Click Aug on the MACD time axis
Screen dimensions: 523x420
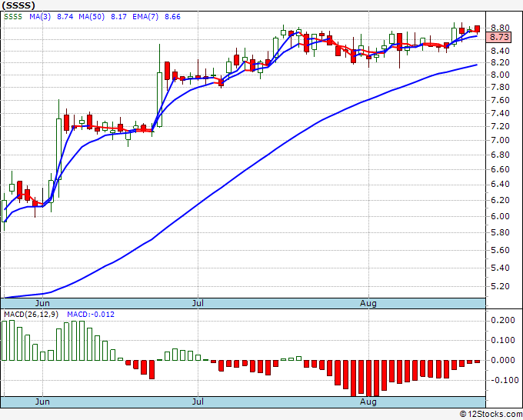(x=368, y=402)
